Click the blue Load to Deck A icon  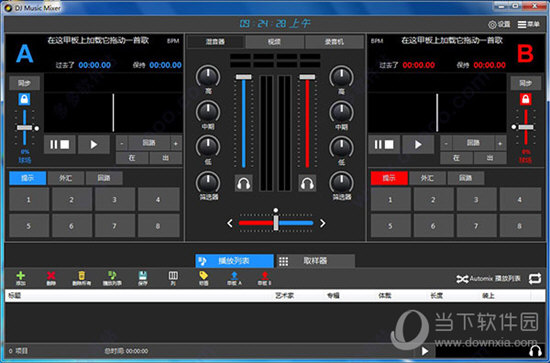(234, 278)
